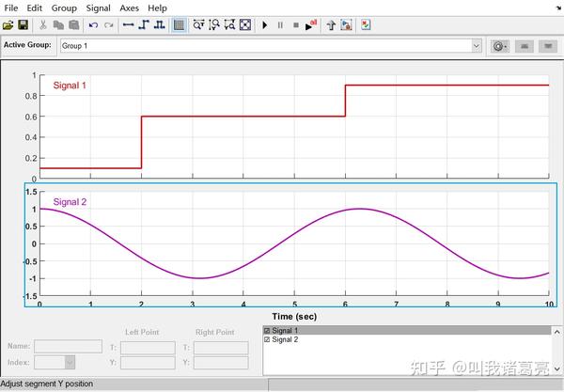
Task: Toggle Signal 1 checkbox in signal list
Action: 267,331
